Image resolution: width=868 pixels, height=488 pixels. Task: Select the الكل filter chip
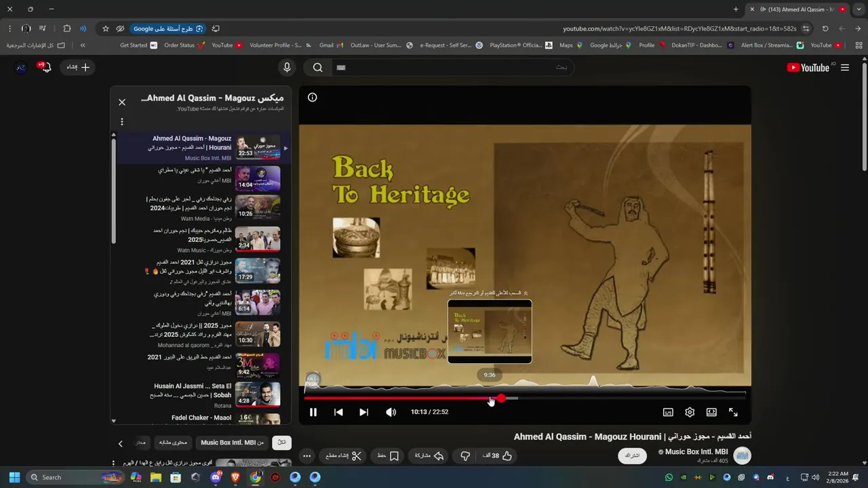click(282, 443)
